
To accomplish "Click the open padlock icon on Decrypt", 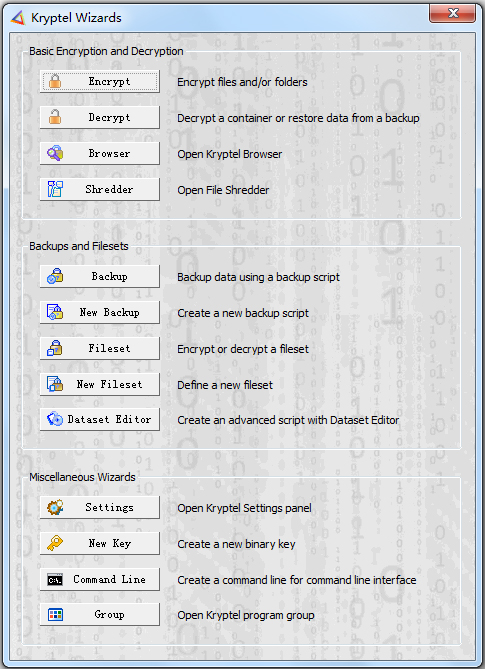I will point(55,117).
